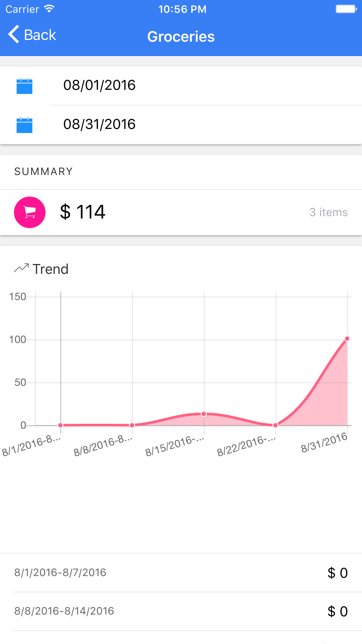This screenshot has width=362, height=644.
Task: Tap the Back chevron arrow icon
Action: pyautogui.click(x=14, y=34)
